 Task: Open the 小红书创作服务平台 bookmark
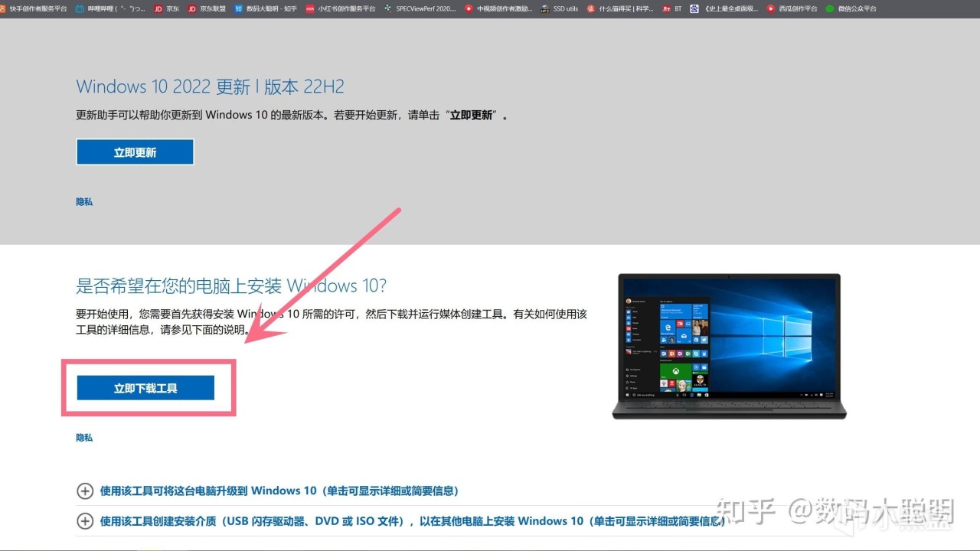pyautogui.click(x=341, y=8)
